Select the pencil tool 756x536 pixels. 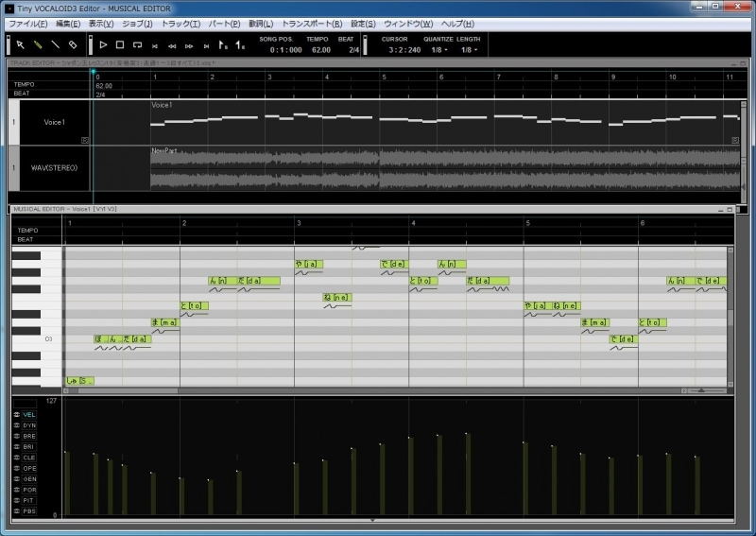click(38, 44)
